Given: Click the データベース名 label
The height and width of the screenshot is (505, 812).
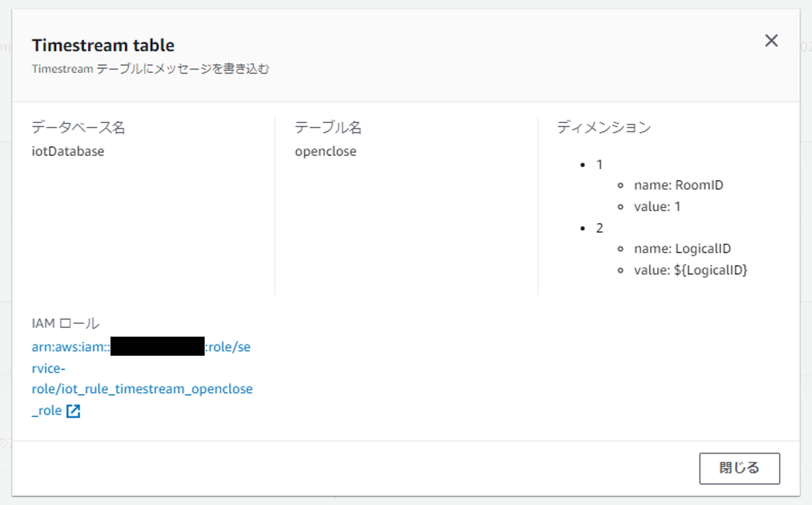Looking at the screenshot, I should (x=78, y=128).
